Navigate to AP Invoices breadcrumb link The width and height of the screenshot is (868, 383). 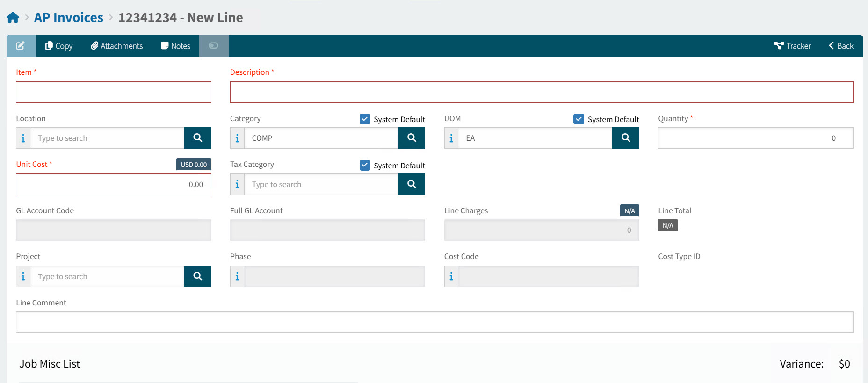[69, 18]
